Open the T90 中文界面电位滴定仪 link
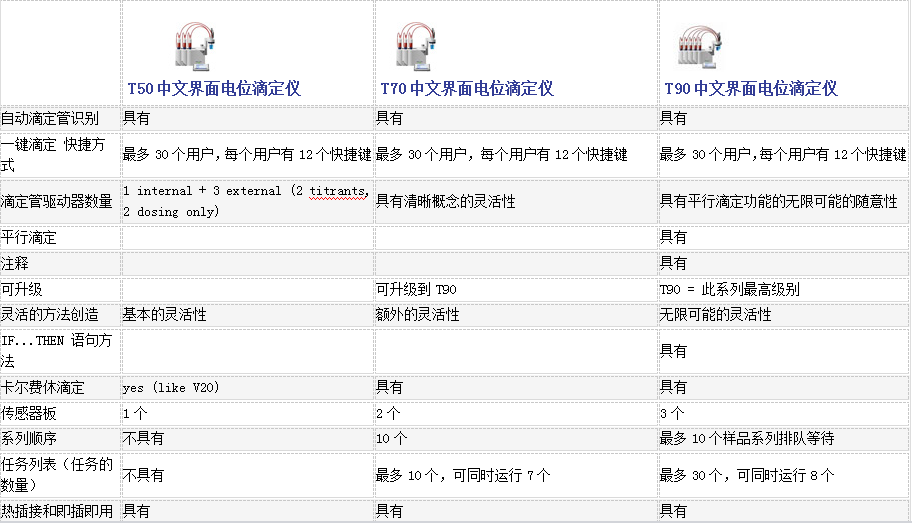This screenshot has width=912, height=523. (x=751, y=89)
